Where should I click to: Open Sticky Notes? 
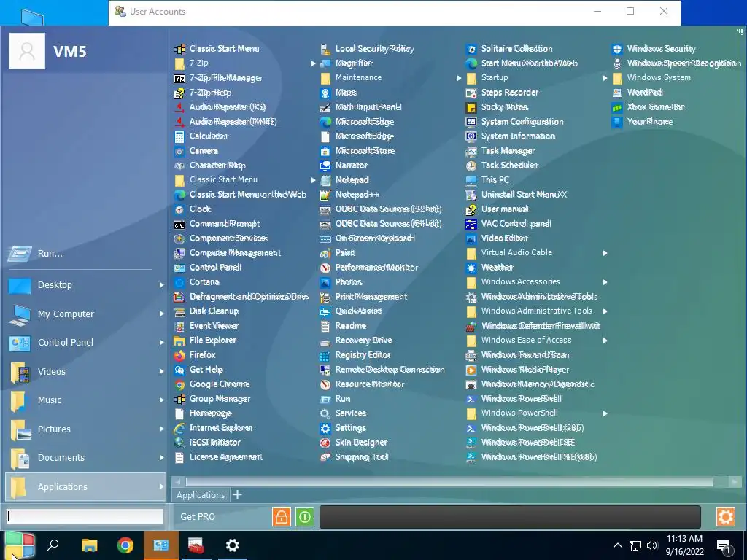point(498,107)
